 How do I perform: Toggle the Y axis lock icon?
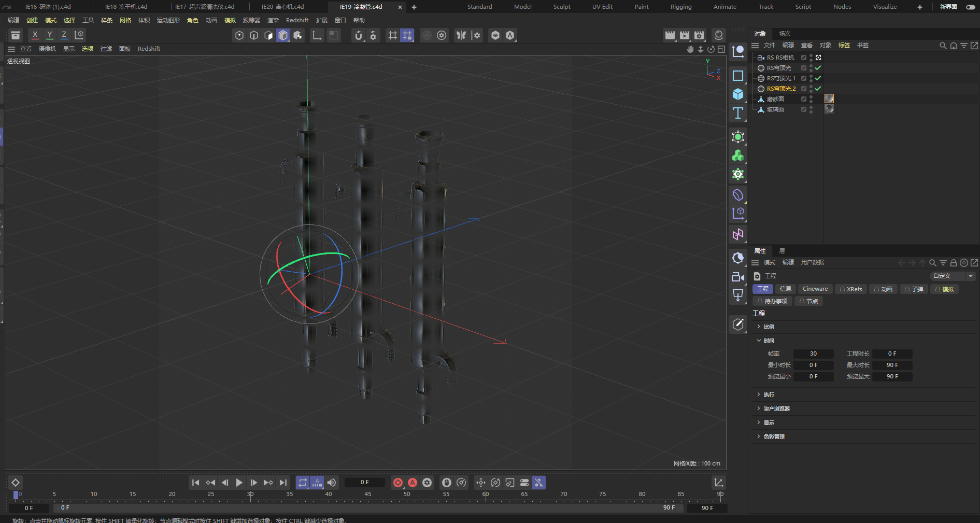(x=49, y=35)
